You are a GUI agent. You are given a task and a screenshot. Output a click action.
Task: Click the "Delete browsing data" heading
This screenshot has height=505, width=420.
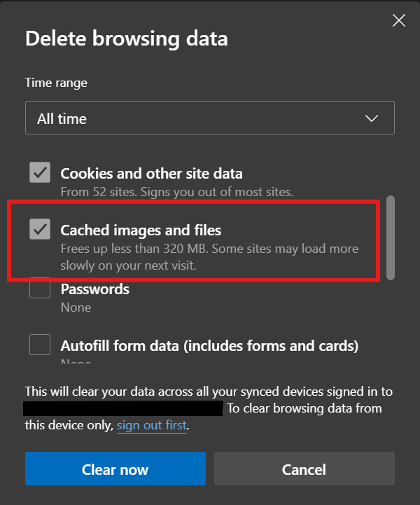pyautogui.click(x=127, y=39)
